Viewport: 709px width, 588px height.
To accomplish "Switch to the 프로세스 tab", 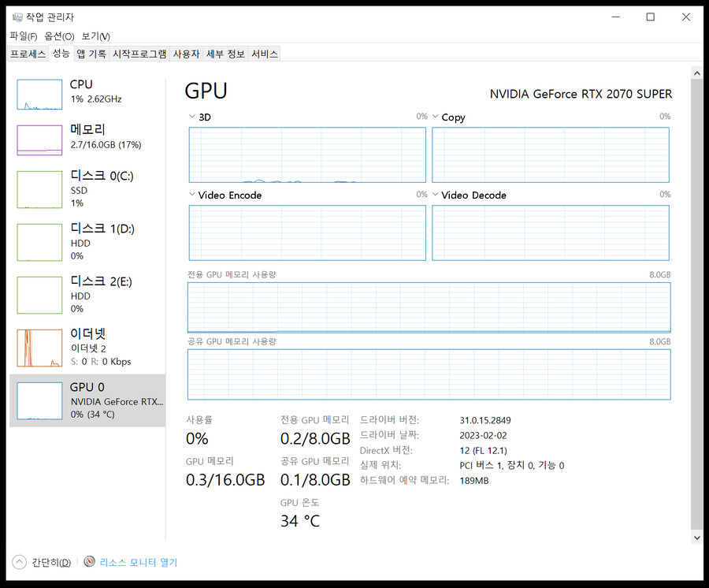I will [28, 54].
